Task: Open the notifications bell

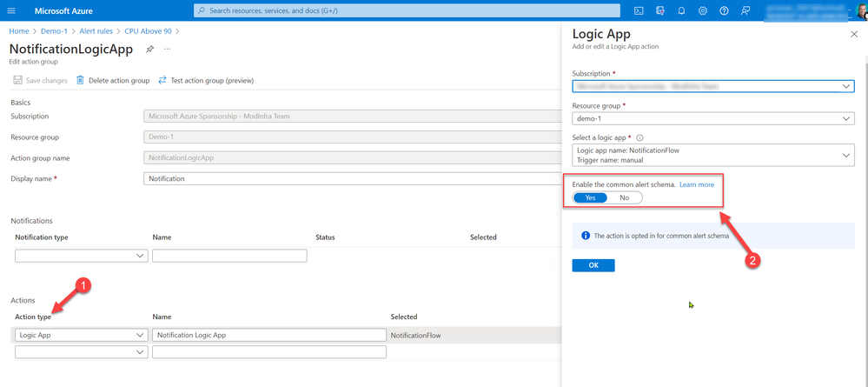Action: pyautogui.click(x=681, y=10)
